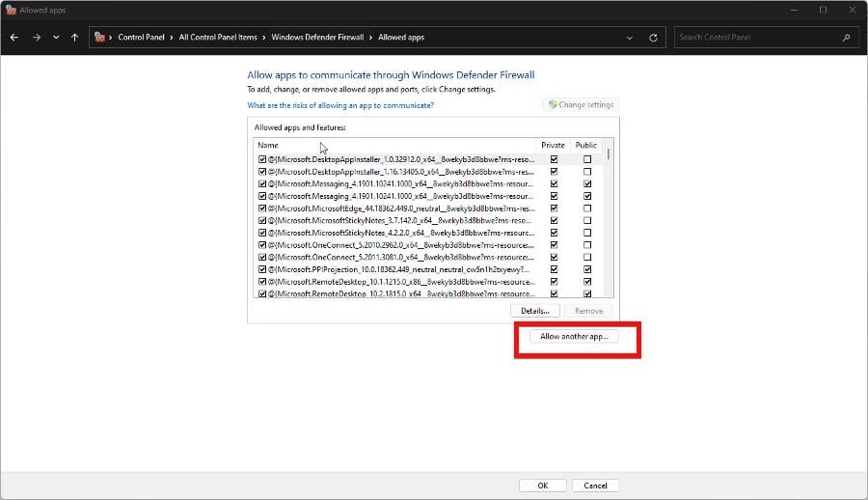Disable Public for RemoteDesktop 10.1.1215.0
Image resolution: width=868 pixels, height=500 pixels.
(587, 281)
